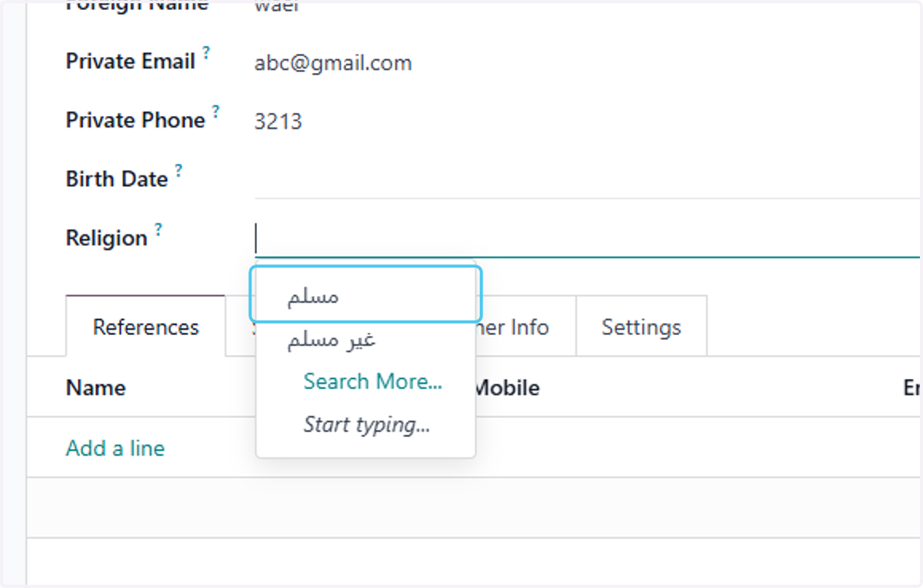Image resolution: width=923 pixels, height=588 pixels.
Task: Open the Settings tab
Action: [x=641, y=327]
